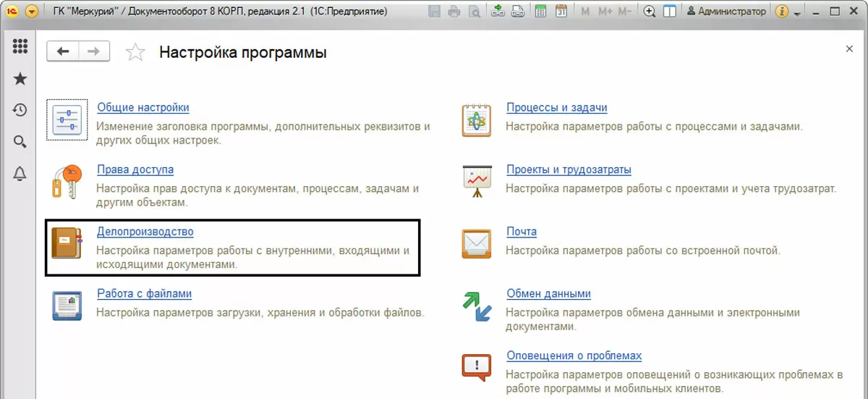The height and width of the screenshot is (399, 868).
Task: Click the Оповещения о проблемах speech-bubble icon
Action: pos(477,367)
